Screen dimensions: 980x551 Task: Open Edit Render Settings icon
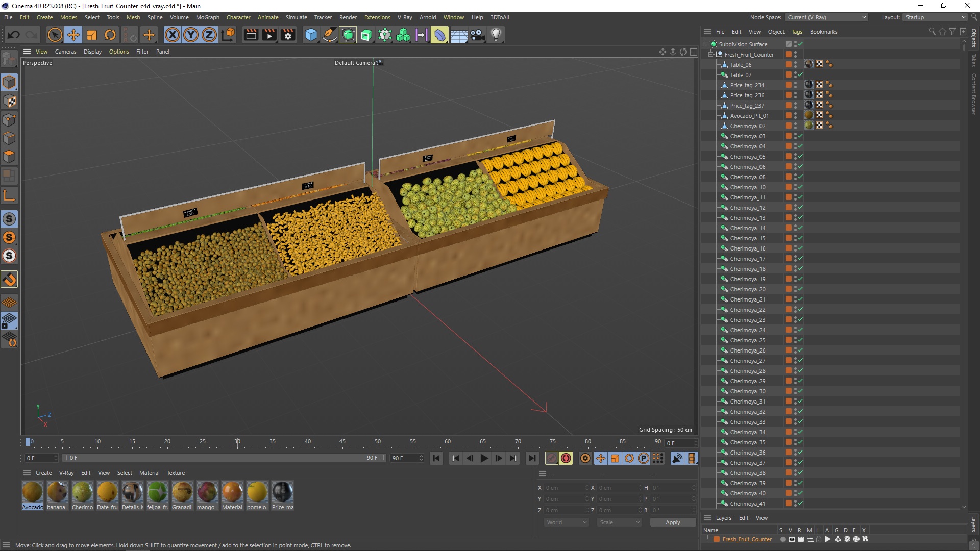pyautogui.click(x=288, y=35)
